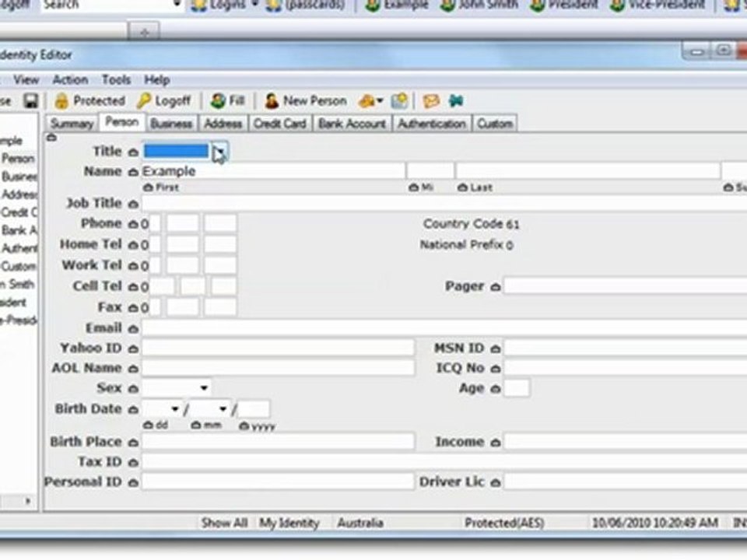Switch to the Bank Account tab
The image size is (747, 560).
pos(352,124)
